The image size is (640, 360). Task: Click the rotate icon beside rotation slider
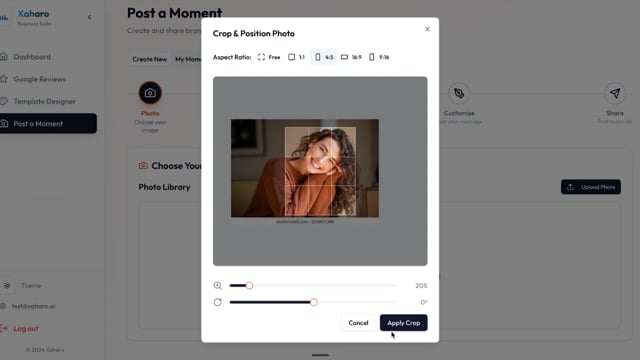point(218,302)
